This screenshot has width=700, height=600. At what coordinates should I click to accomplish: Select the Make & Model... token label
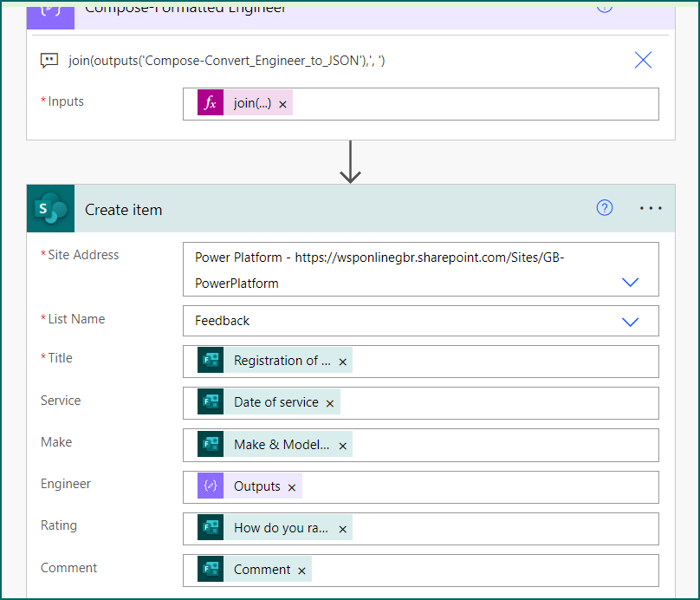282,445
